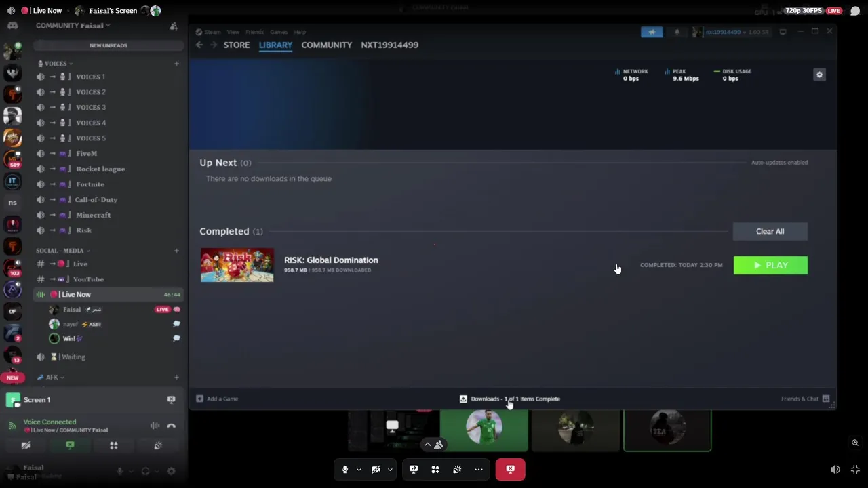
Task: Open NXT19914499 profile tab
Action: pyautogui.click(x=390, y=45)
